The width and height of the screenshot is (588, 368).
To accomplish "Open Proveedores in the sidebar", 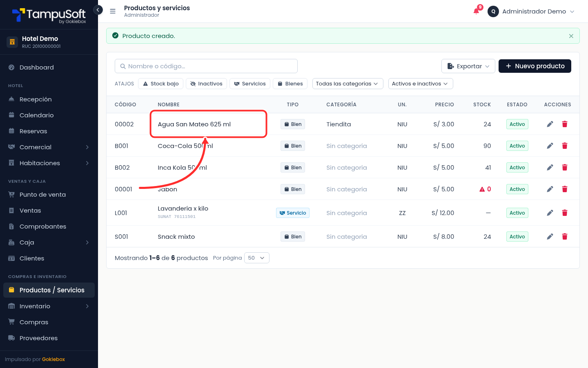I will [49, 338].
